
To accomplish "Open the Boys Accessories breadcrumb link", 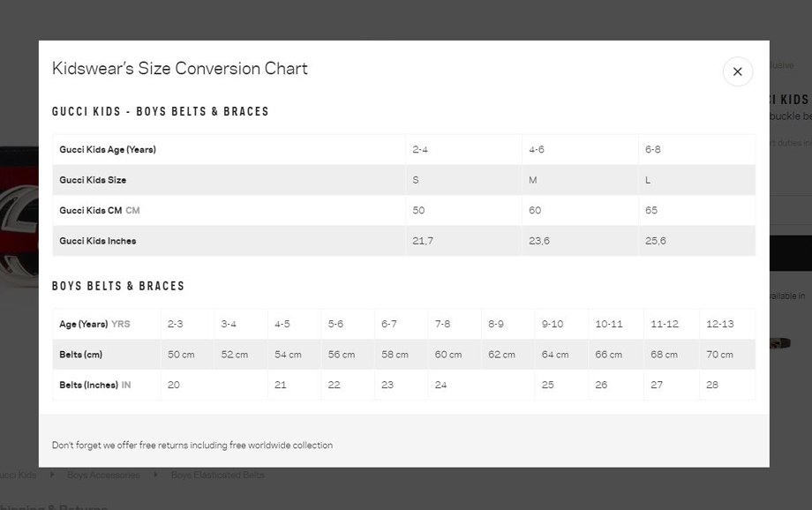I will 103,475.
